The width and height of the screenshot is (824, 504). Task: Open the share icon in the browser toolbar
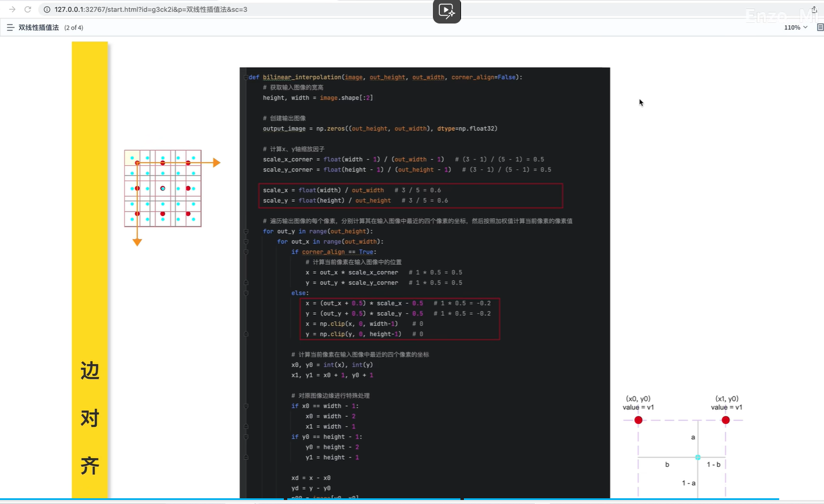[x=814, y=9]
